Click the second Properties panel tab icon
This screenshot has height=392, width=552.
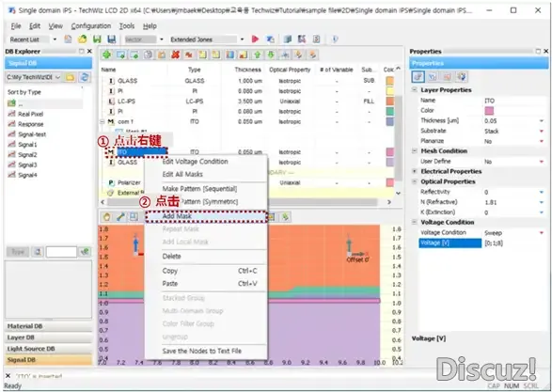tap(433, 76)
